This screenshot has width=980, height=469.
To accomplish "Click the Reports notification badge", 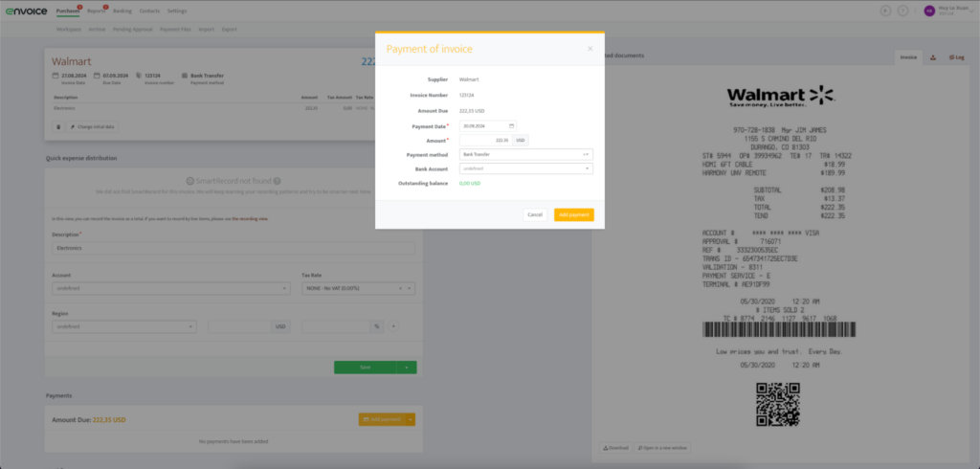I will click(x=105, y=7).
